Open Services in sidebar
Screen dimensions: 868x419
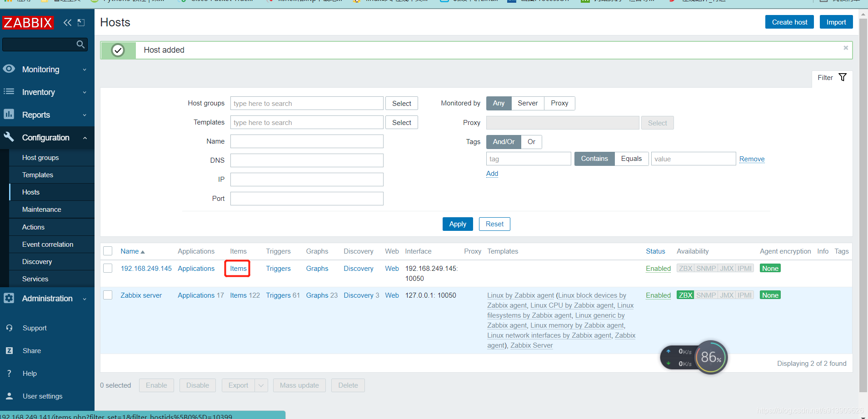52,279
